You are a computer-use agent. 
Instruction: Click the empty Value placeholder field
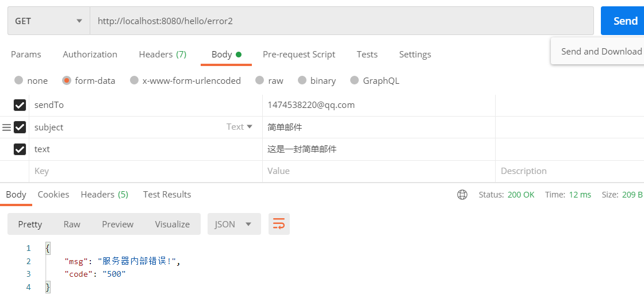click(x=379, y=171)
